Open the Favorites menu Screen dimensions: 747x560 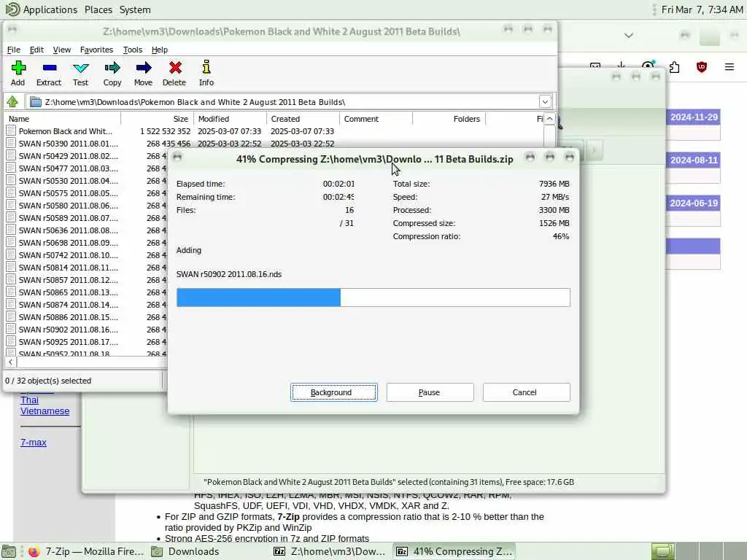[x=97, y=50]
